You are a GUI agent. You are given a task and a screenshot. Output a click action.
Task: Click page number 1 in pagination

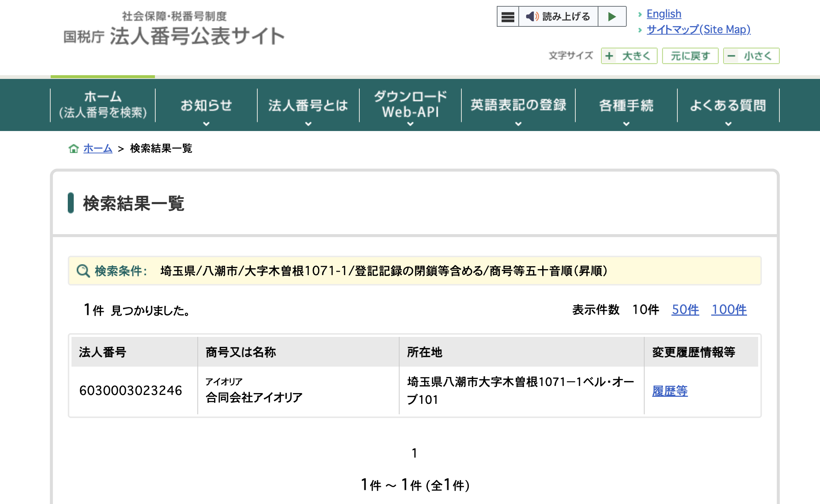[x=414, y=453]
